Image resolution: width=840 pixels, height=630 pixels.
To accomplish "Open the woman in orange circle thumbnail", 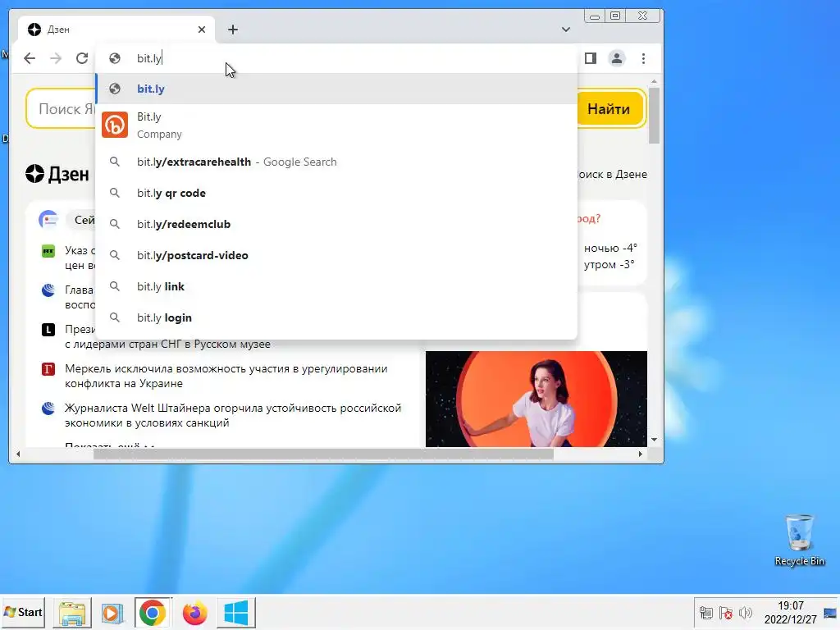I will click(x=536, y=399).
